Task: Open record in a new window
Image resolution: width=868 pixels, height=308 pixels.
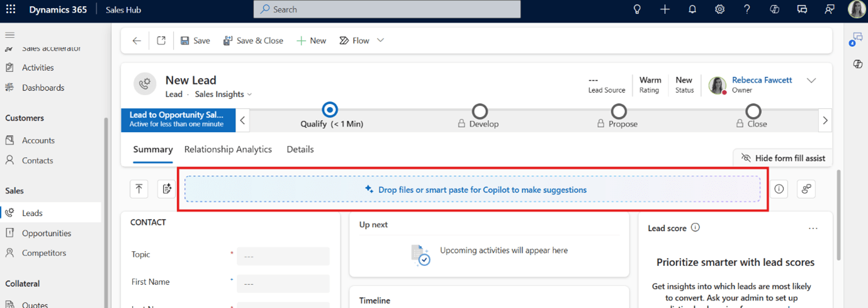Action: pos(161,40)
